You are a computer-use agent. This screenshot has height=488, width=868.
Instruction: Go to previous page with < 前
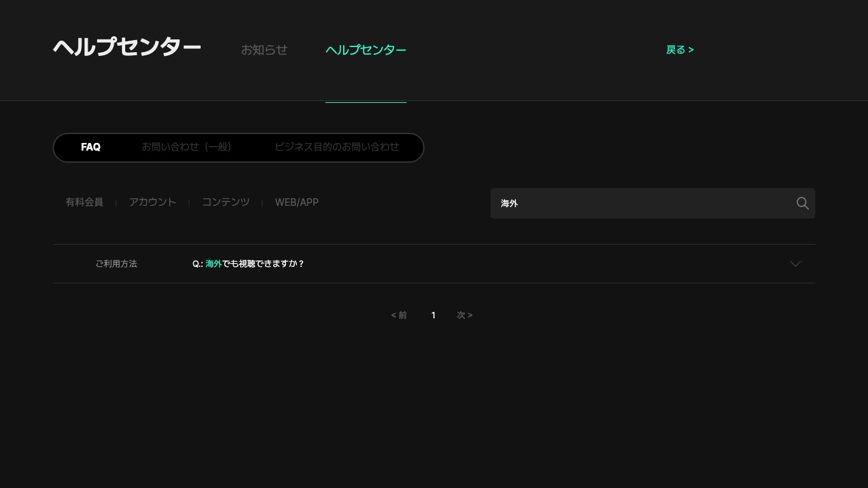point(399,315)
